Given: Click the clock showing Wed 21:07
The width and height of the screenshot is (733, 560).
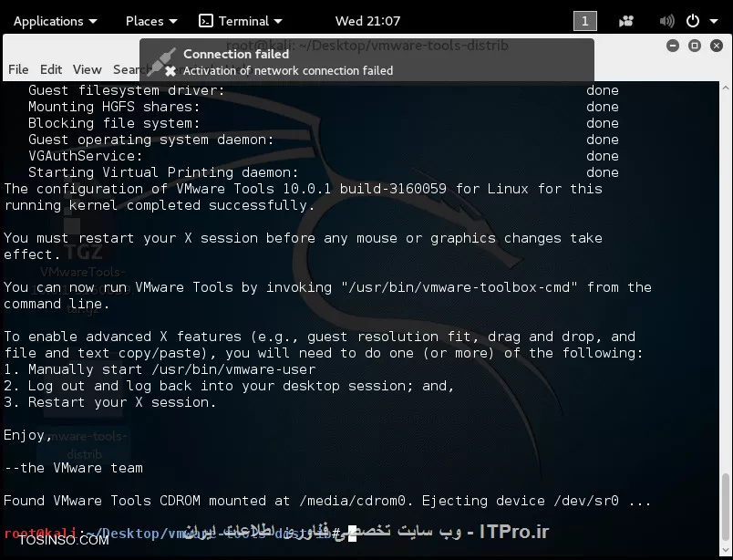Looking at the screenshot, I should [367, 21].
